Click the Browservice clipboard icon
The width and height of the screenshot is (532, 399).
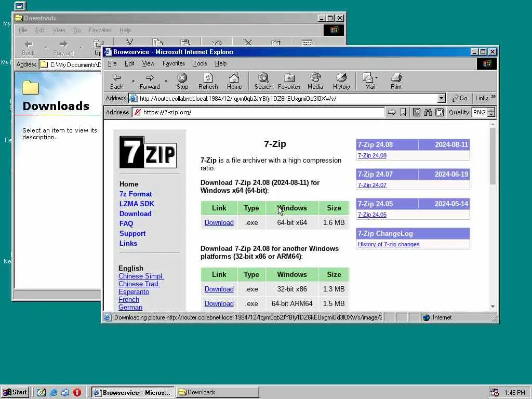point(440,112)
